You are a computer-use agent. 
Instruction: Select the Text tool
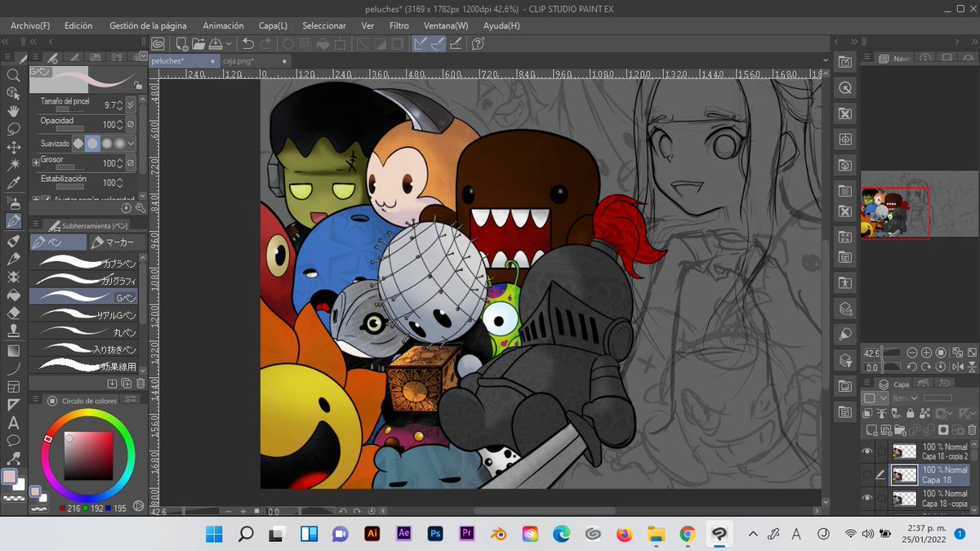[13, 423]
